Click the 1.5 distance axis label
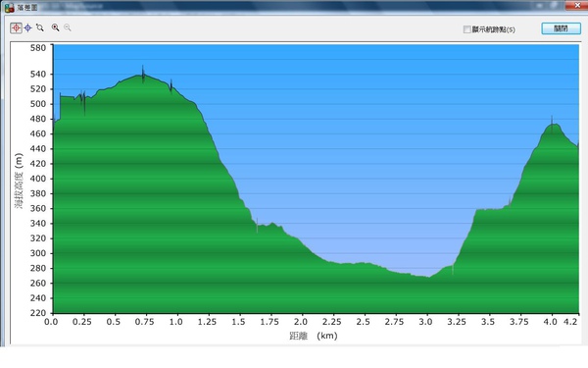 [238, 322]
